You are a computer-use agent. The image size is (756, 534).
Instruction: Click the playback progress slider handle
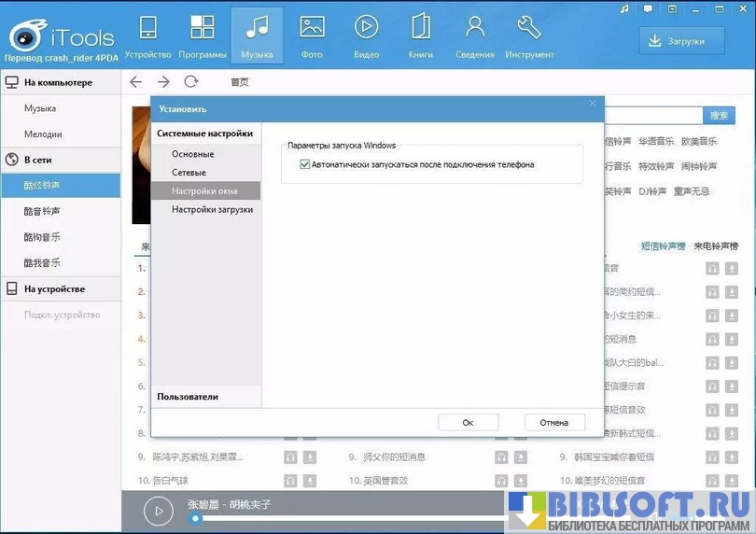pos(195,517)
